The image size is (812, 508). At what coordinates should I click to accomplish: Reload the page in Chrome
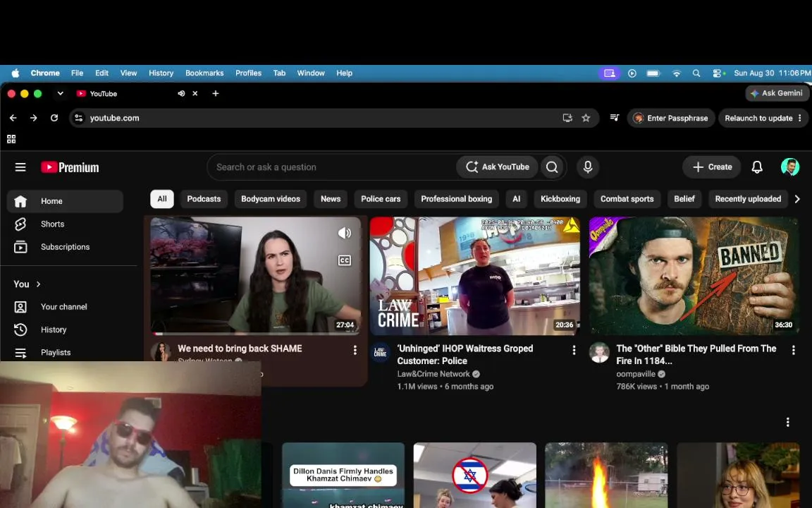coord(54,119)
